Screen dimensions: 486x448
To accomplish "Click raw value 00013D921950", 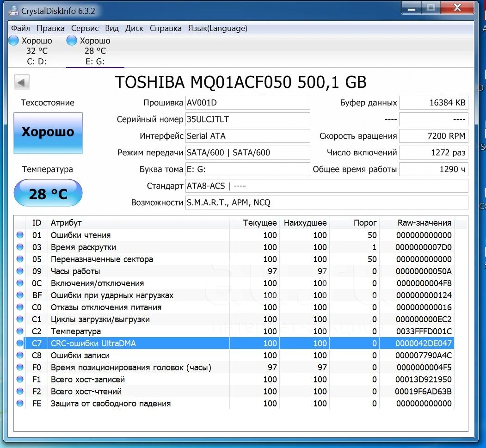I will (x=424, y=379).
